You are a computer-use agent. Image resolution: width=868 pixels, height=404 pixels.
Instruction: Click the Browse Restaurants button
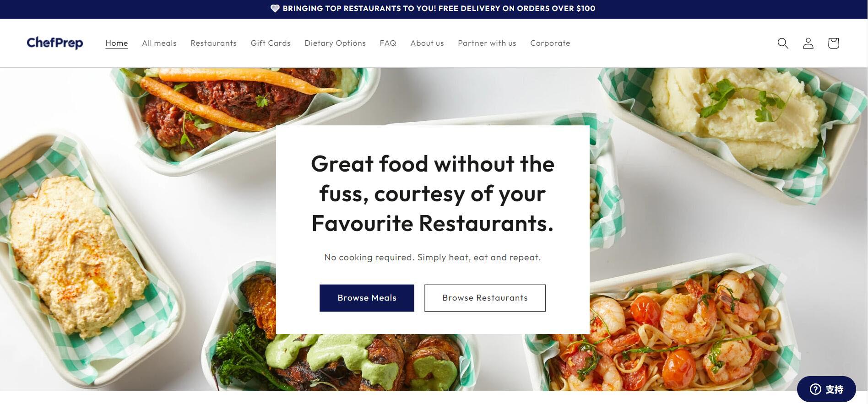pyautogui.click(x=485, y=298)
